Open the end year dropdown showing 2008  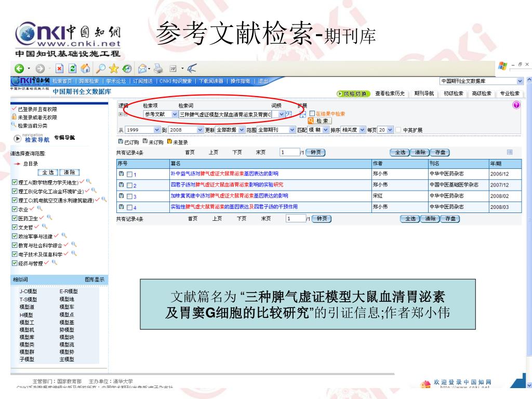pos(185,130)
